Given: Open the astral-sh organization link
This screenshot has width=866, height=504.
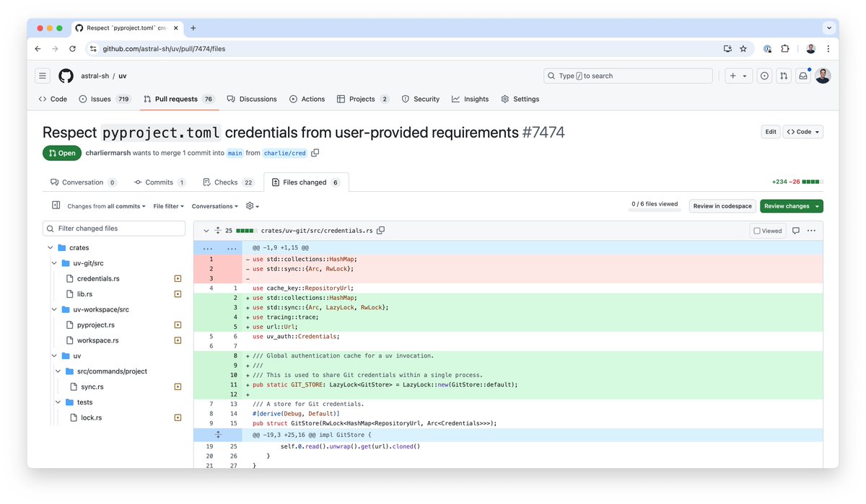Looking at the screenshot, I should [94, 76].
